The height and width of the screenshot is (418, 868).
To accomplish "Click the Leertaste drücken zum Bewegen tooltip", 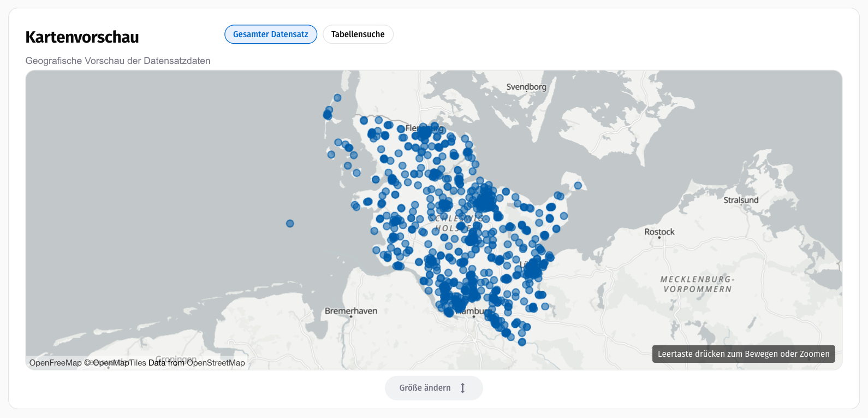I will pos(744,354).
